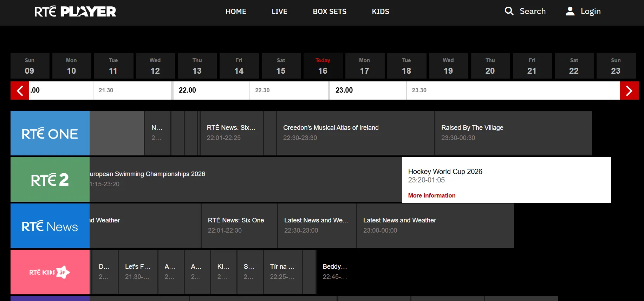The width and height of the screenshot is (644, 301).
Task: Open S… programme on RTÉ Kids
Action: [250, 272]
